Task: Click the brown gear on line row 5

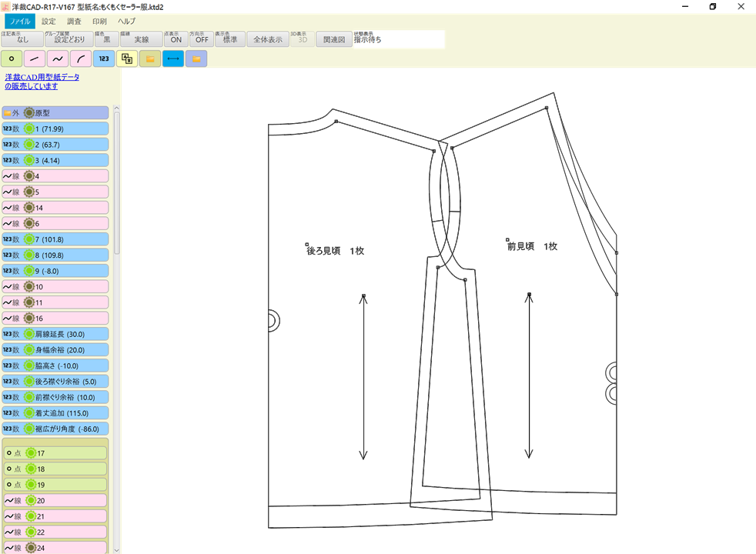Action: (x=29, y=192)
